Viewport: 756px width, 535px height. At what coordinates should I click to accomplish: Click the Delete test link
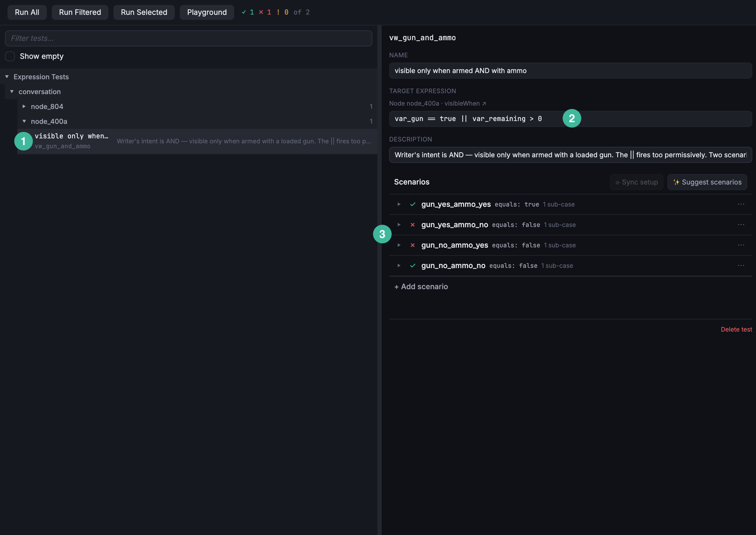(736, 329)
